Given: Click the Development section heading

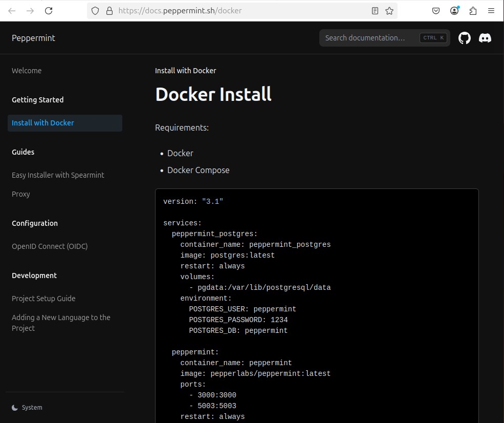Looking at the screenshot, I should pos(34,276).
